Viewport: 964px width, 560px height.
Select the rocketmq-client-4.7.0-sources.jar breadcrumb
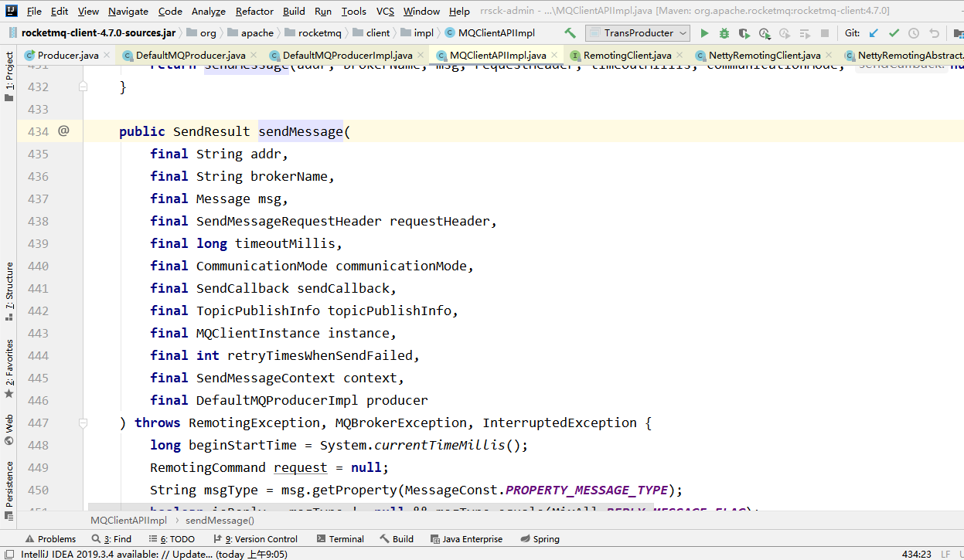pos(91,33)
